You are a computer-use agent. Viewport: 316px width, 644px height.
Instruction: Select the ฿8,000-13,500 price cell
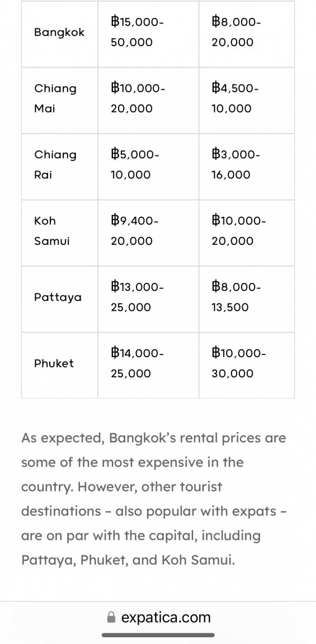pos(247,299)
